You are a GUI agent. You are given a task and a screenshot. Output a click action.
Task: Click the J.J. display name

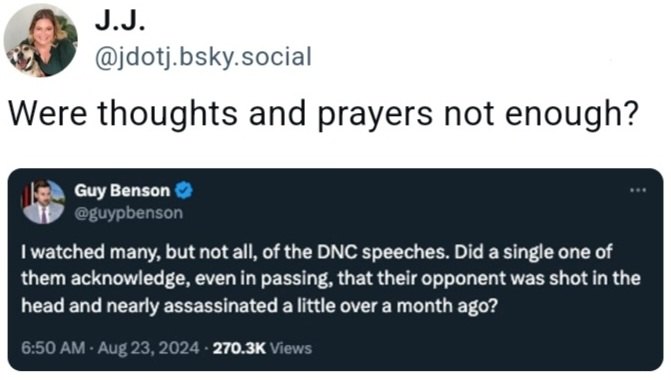(120, 22)
